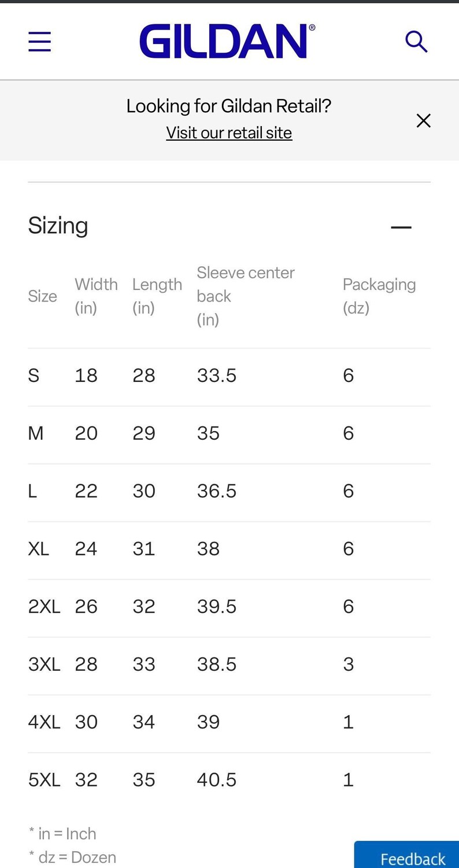Collapse the Sizing section

point(401,227)
